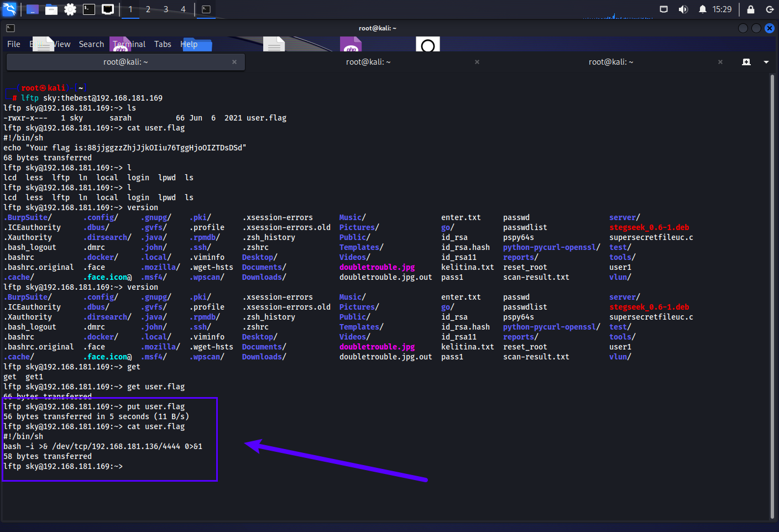The width and height of the screenshot is (779, 532).
Task: Click the flag echo line text
Action: 125,148
